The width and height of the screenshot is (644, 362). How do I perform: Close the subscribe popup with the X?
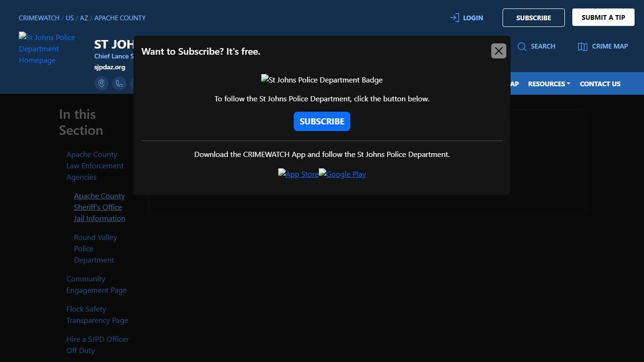498,51
